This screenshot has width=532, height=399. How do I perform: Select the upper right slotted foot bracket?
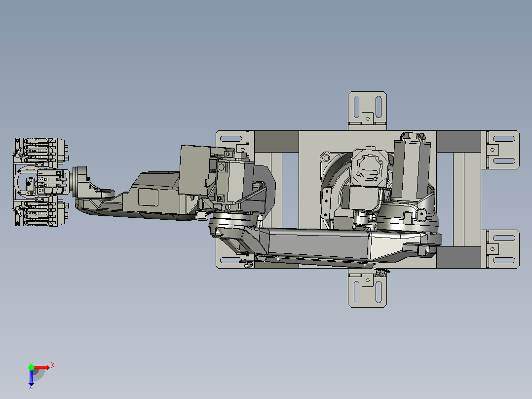[500, 150]
